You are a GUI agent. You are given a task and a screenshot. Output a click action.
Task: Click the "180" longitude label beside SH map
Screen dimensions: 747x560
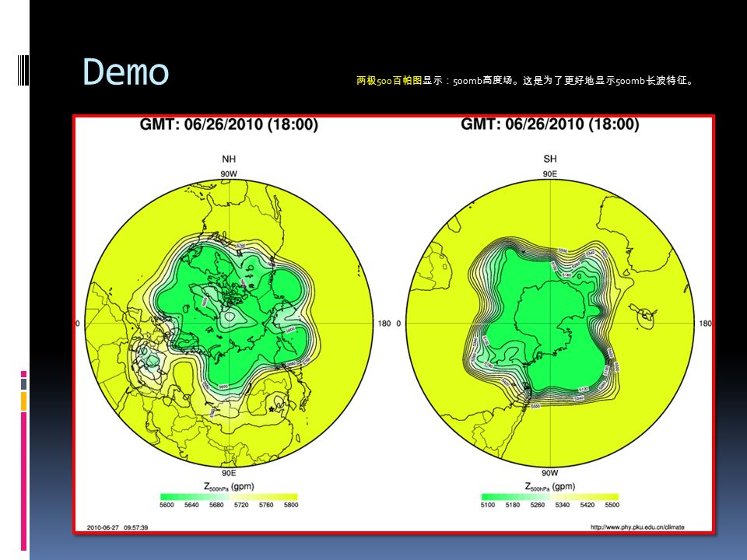[706, 324]
